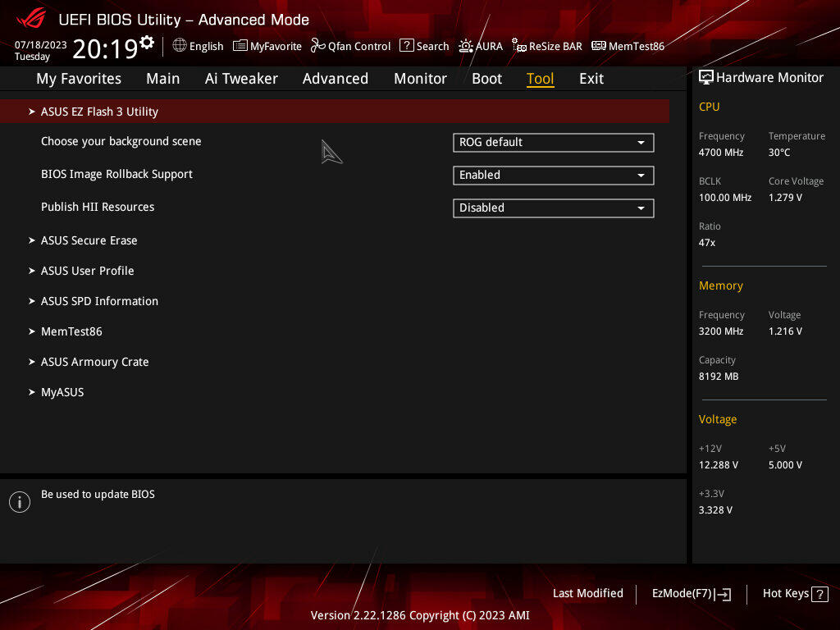Open MyFavorite from top toolbar
Screen dimensions: 840x630
coord(267,46)
